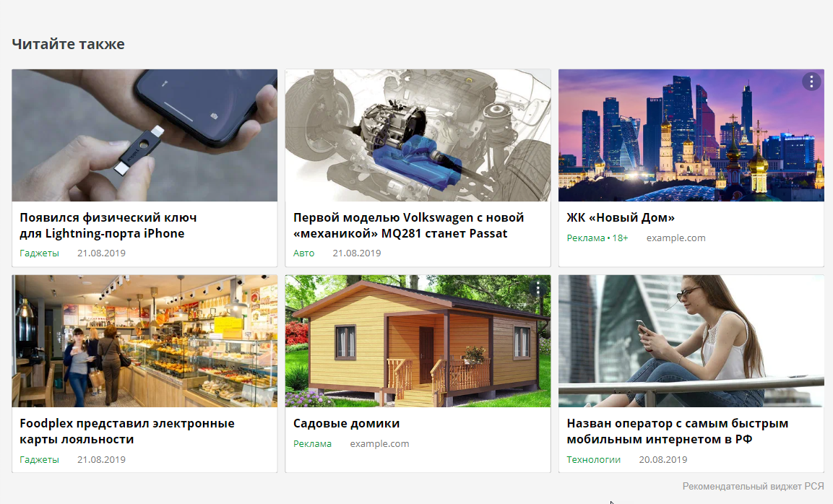
Task: Open the Foodplex bakery photo
Action: (144, 341)
